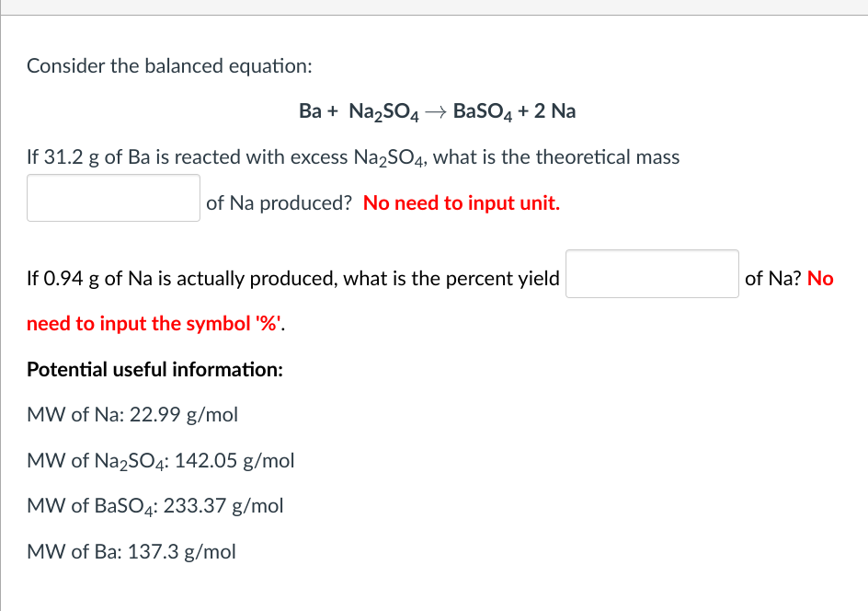The width and height of the screenshot is (868, 611).
Task: Click the "Consider the balanced equation:" text
Action: tap(169, 66)
